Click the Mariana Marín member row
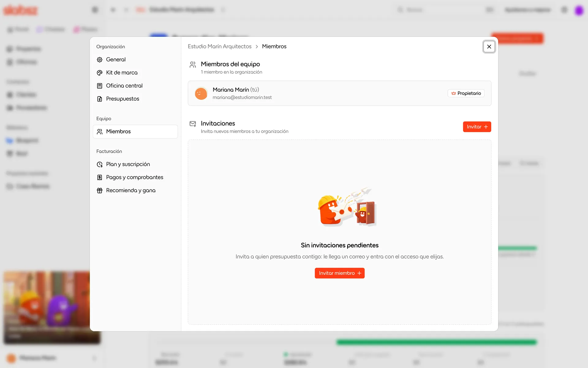The image size is (588, 368). pyautogui.click(x=339, y=93)
